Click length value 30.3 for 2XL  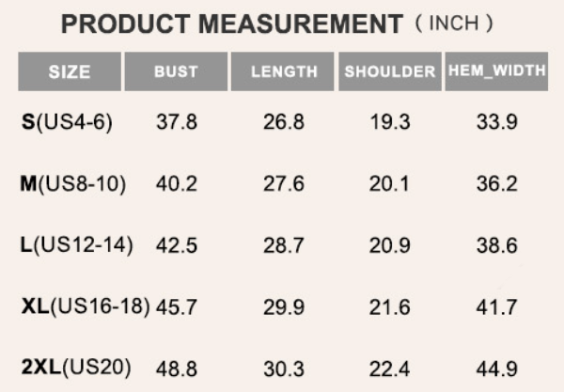[284, 369]
